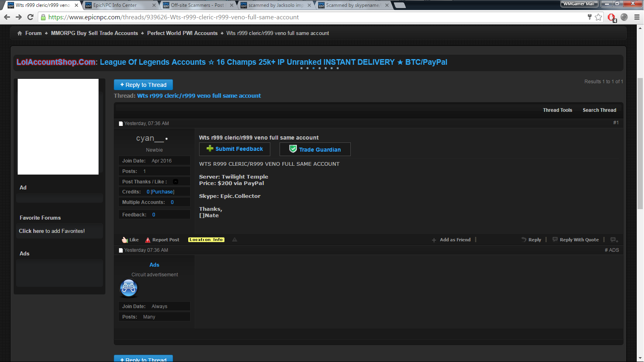Click the red Report Post warning icon

(148, 240)
